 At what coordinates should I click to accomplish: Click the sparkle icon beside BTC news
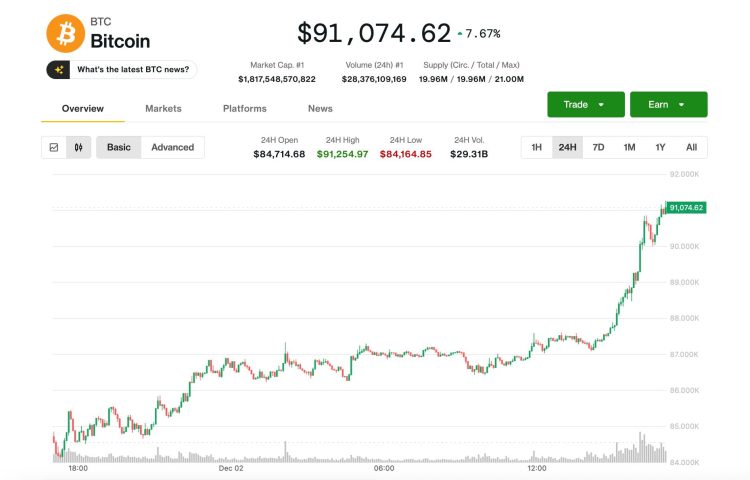(60, 69)
